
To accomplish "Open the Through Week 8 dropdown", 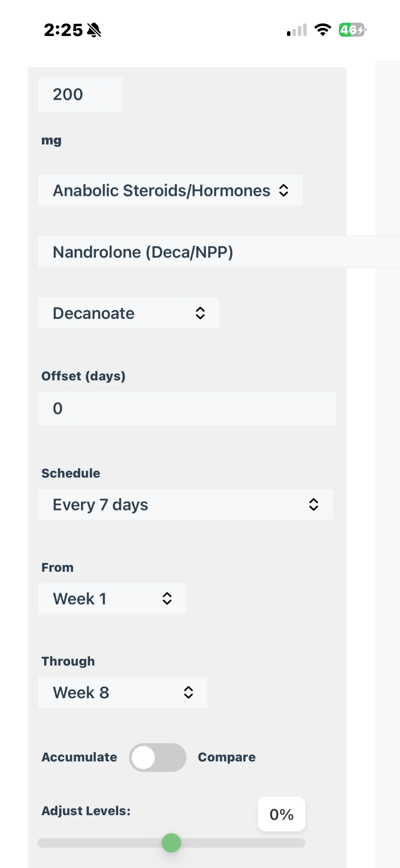I will [123, 692].
